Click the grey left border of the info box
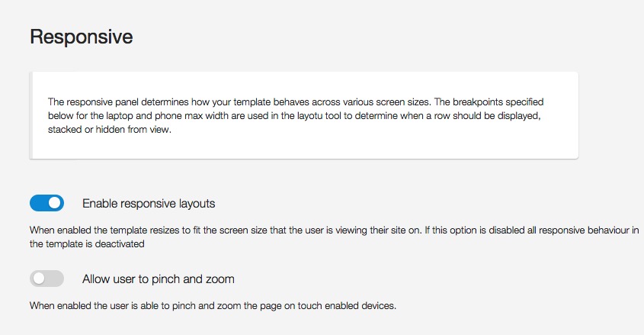The height and width of the screenshot is (335, 644). pos(30,115)
